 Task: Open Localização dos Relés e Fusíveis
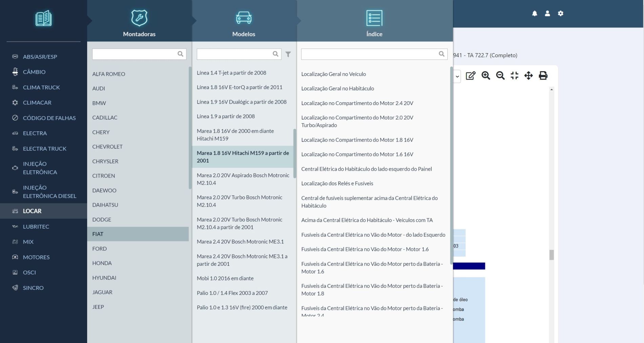point(337,184)
